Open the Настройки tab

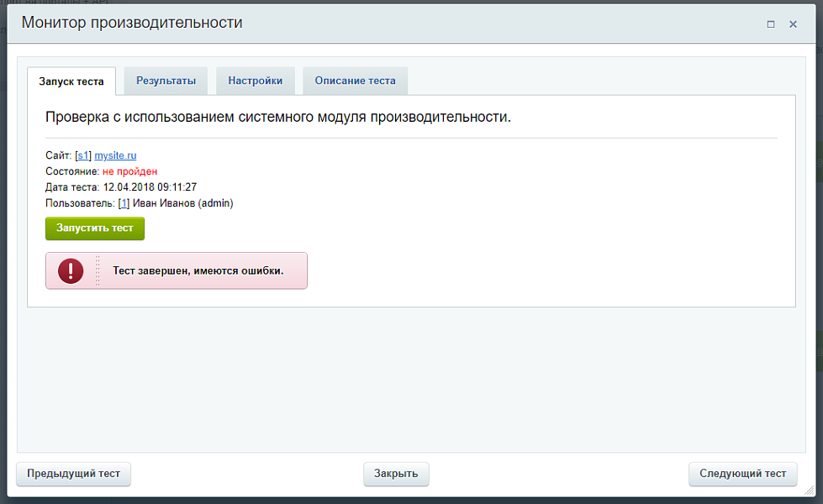[x=255, y=81]
